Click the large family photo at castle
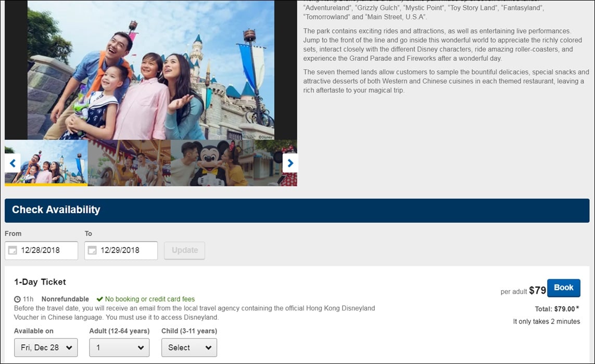This screenshot has width=595, height=364. 151,70
